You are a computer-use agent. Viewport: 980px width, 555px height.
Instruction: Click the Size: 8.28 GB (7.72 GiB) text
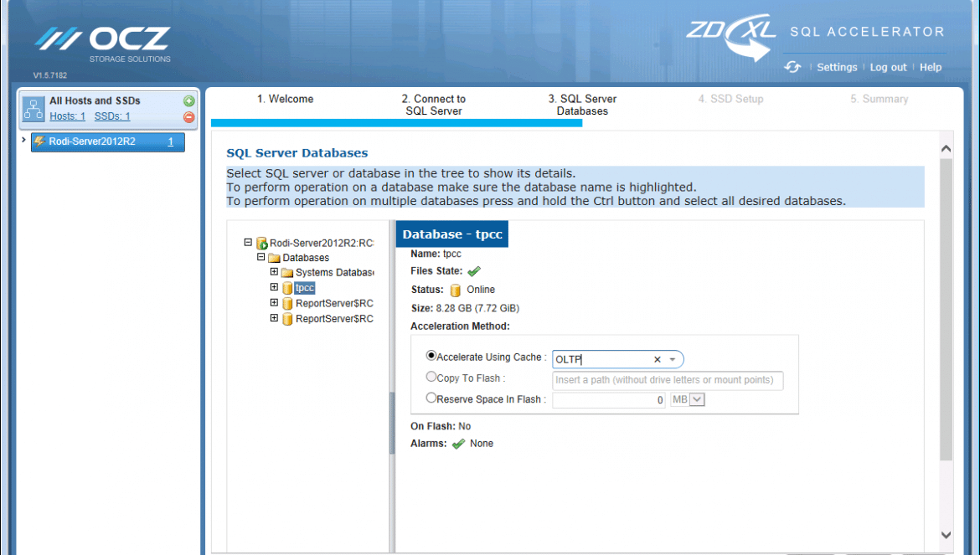[465, 308]
